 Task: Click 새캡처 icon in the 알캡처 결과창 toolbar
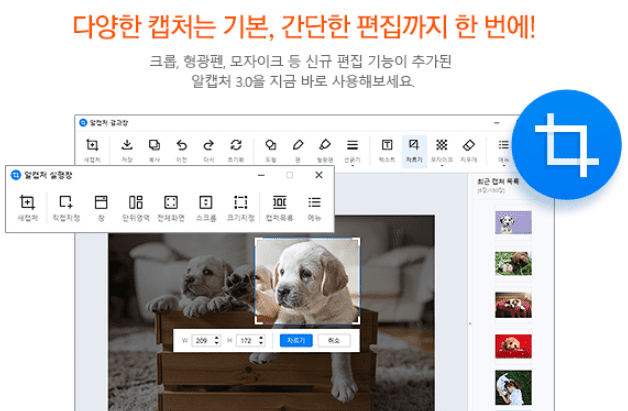point(92,150)
